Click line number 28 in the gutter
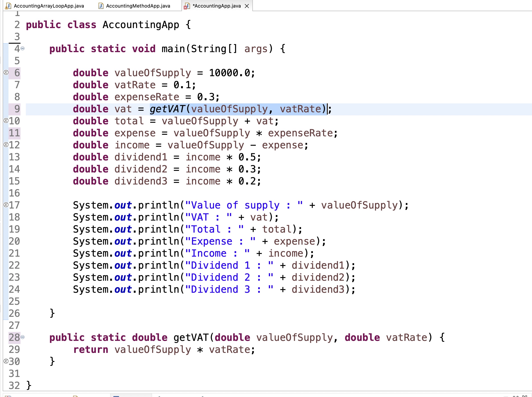The height and width of the screenshot is (397, 532). point(14,337)
